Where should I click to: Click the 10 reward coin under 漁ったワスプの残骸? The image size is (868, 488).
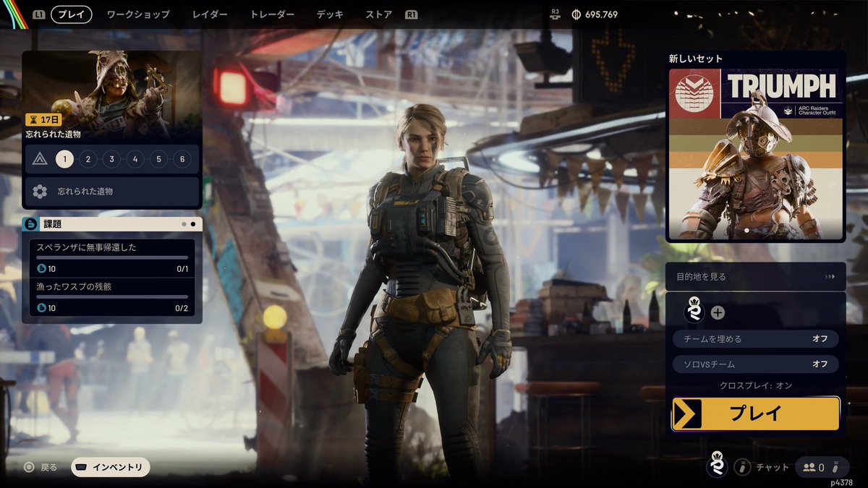tap(42, 308)
